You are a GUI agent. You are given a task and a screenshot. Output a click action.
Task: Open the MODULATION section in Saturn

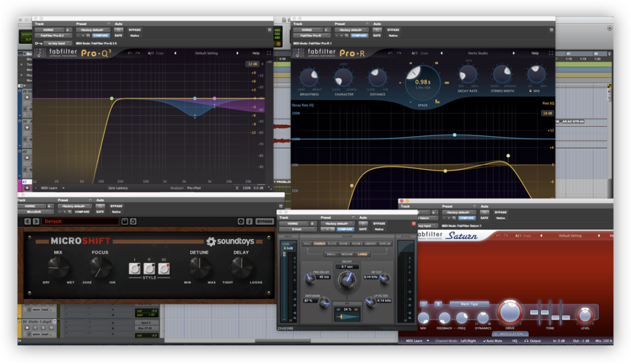coord(511,334)
